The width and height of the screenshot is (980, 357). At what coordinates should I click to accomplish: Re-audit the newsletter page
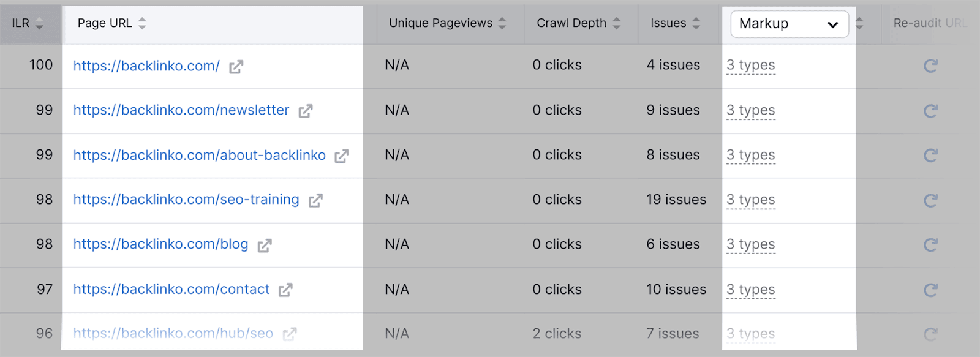931,111
